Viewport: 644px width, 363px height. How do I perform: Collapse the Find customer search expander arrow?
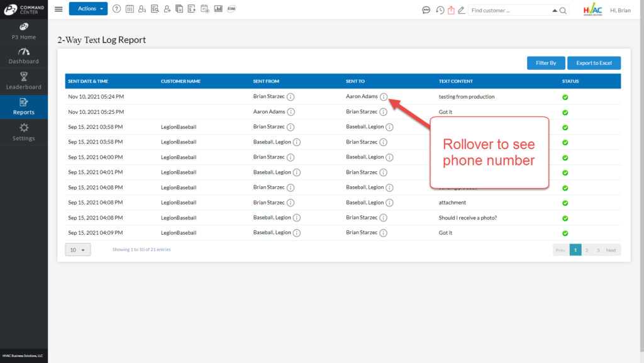click(554, 10)
